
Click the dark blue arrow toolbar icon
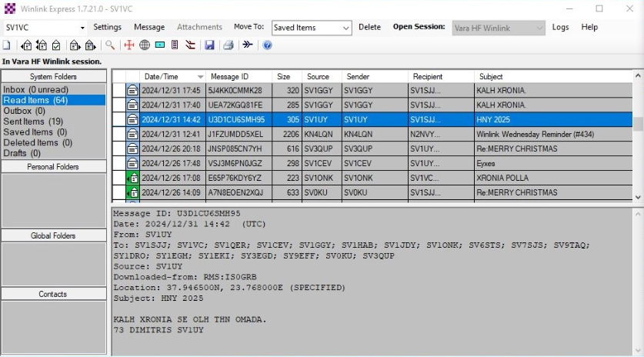coord(248,45)
